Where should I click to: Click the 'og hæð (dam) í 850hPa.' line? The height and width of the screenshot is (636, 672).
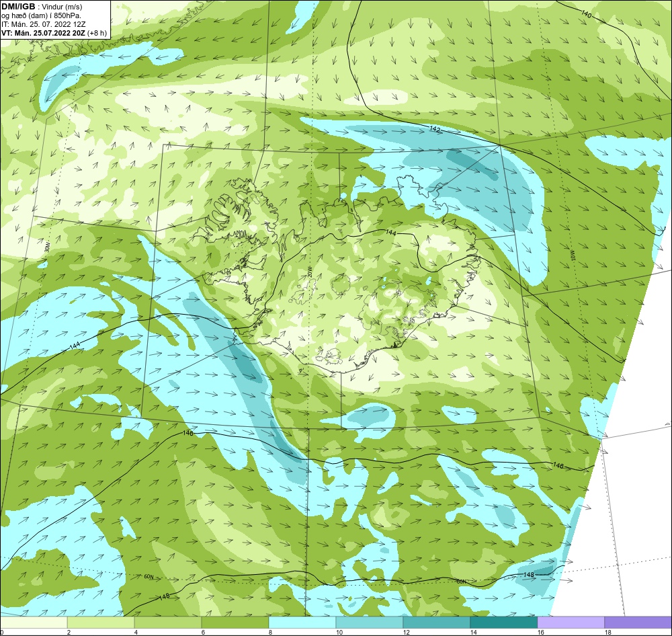[x=41, y=15]
